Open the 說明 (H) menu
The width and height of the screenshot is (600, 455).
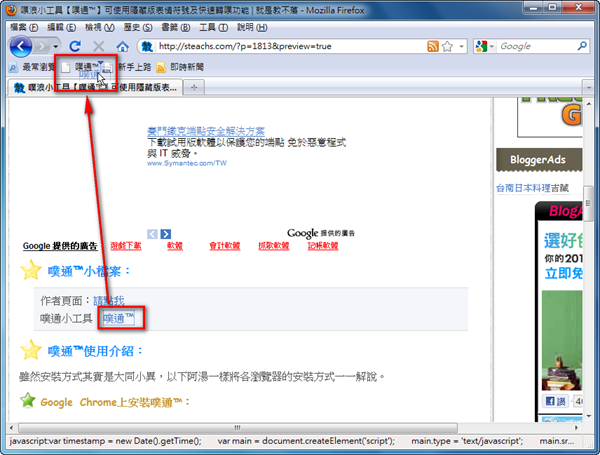(252, 27)
